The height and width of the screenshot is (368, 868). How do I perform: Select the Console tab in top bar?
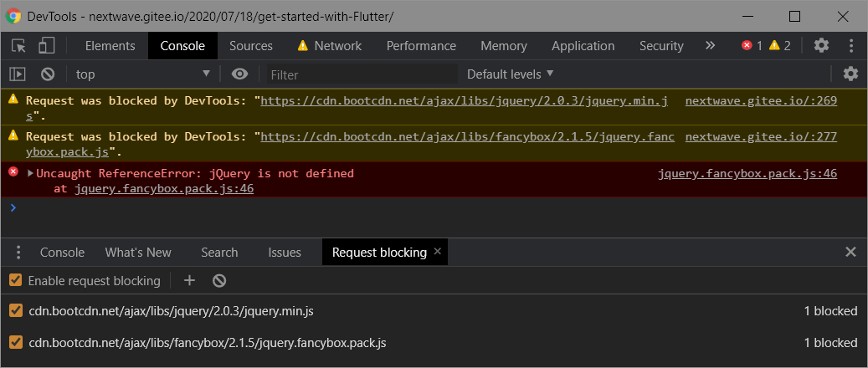tap(182, 46)
